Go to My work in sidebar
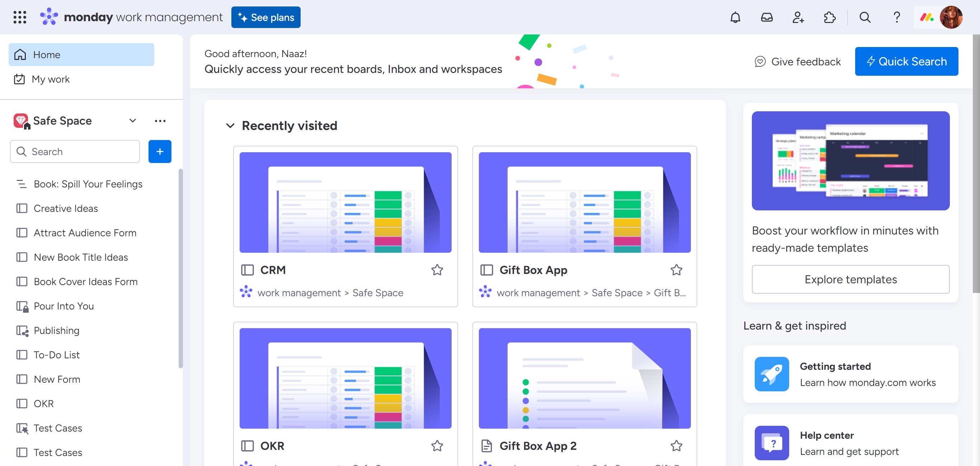Image resolution: width=980 pixels, height=466 pixels. 51,79
